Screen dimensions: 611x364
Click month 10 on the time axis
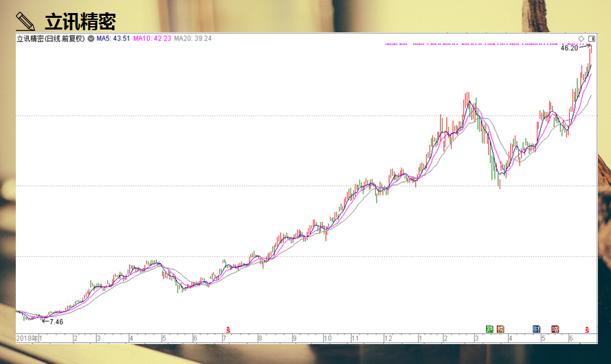pyautogui.click(x=327, y=339)
